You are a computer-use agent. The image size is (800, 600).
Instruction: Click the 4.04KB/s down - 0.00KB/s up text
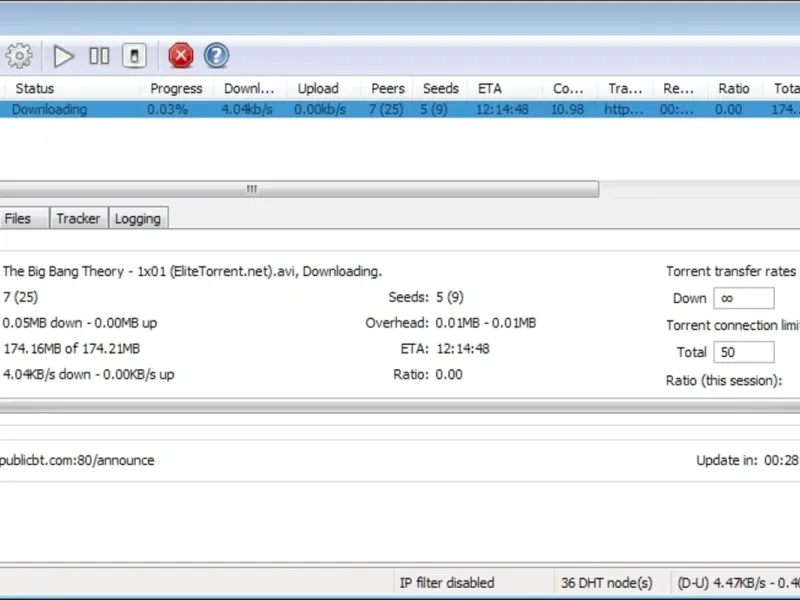(88, 374)
